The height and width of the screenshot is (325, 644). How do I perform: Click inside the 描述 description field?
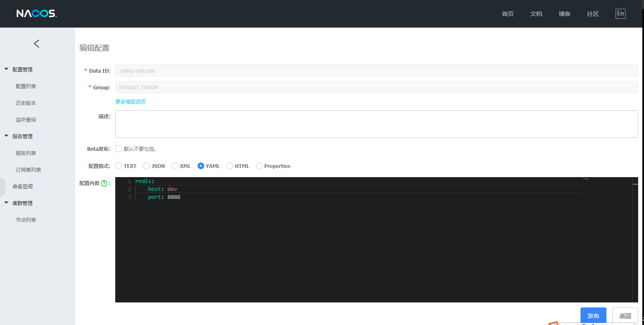pos(376,124)
